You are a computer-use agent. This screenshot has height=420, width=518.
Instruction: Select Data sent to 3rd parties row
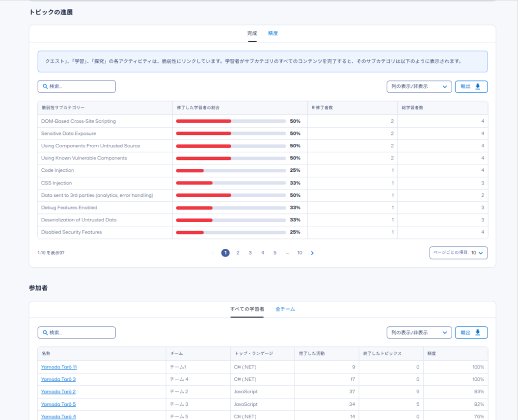tap(263, 195)
